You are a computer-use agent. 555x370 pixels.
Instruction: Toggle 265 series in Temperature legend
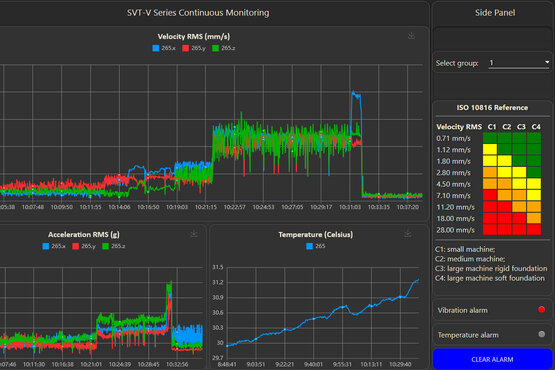click(316, 246)
